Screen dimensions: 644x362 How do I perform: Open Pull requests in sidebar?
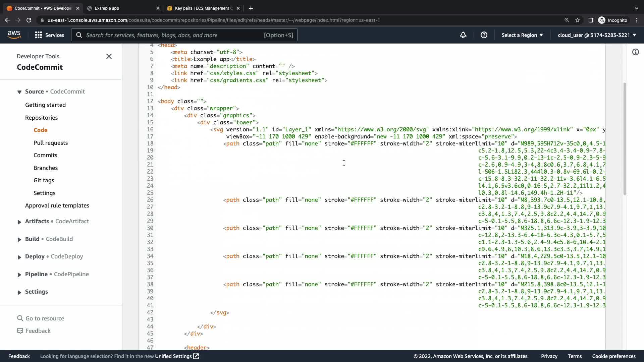pyautogui.click(x=50, y=143)
